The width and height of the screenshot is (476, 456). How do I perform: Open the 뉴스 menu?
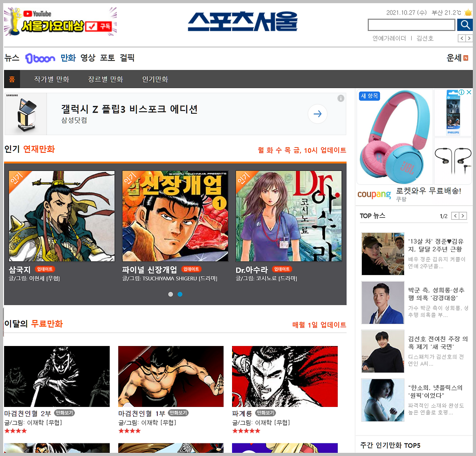12,58
